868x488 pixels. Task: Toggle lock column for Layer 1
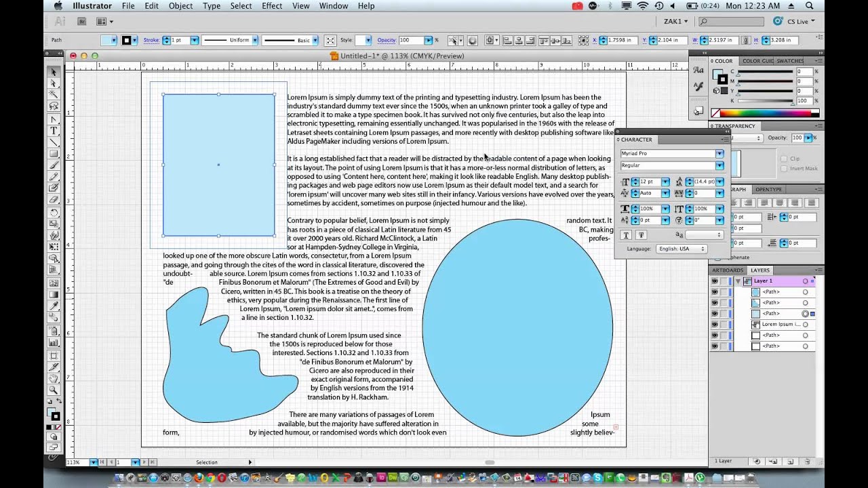tap(724, 281)
